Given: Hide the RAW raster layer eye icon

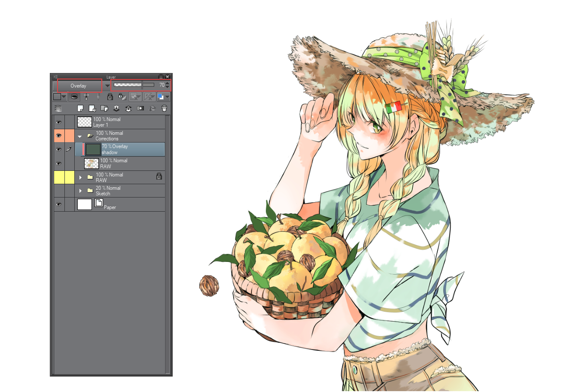Looking at the screenshot, I should [59, 164].
